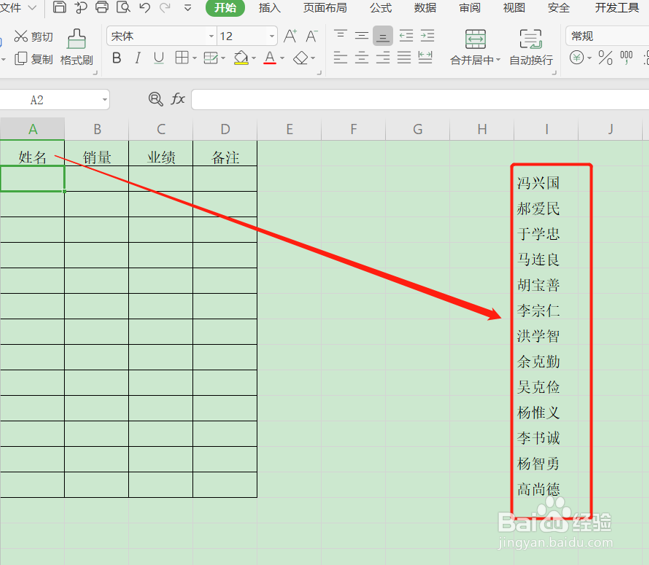Click the Clear (eraser) icon
The width and height of the screenshot is (649, 565).
[x=301, y=58]
